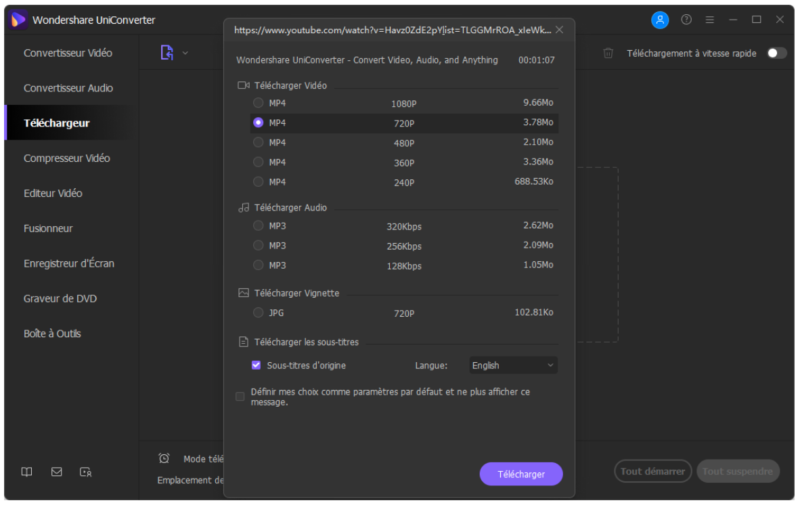Click the 102.81Ko thumbnail size value
The width and height of the screenshot is (800, 505).
[x=534, y=312]
